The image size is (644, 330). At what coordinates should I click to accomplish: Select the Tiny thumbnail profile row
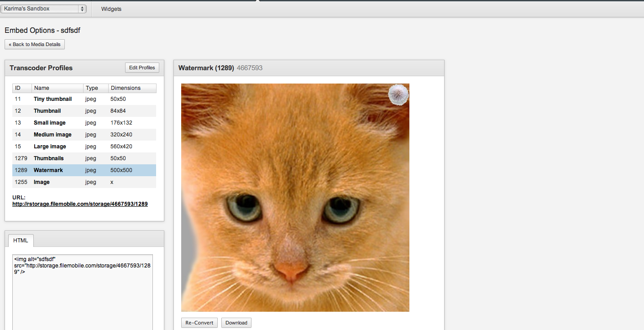pos(84,99)
